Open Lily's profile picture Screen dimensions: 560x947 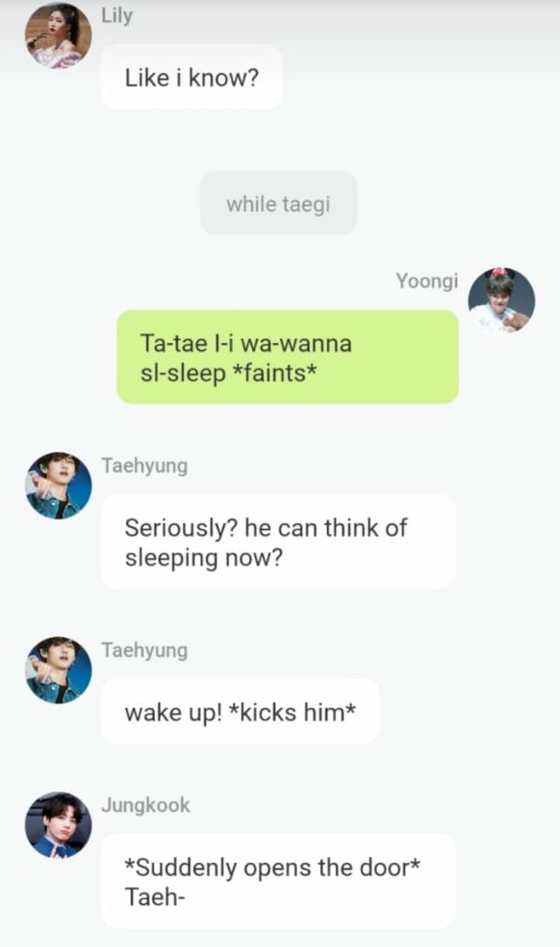point(59,35)
